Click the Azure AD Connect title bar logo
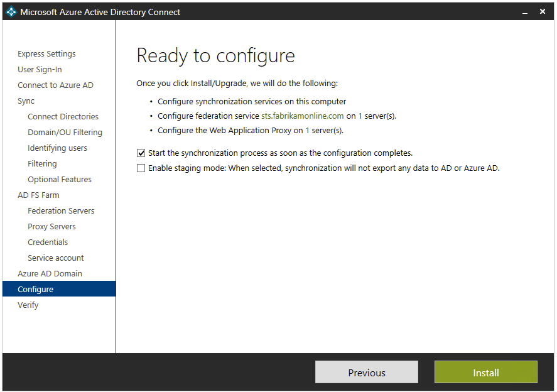Viewport: 557px width, 392px height. (x=11, y=12)
